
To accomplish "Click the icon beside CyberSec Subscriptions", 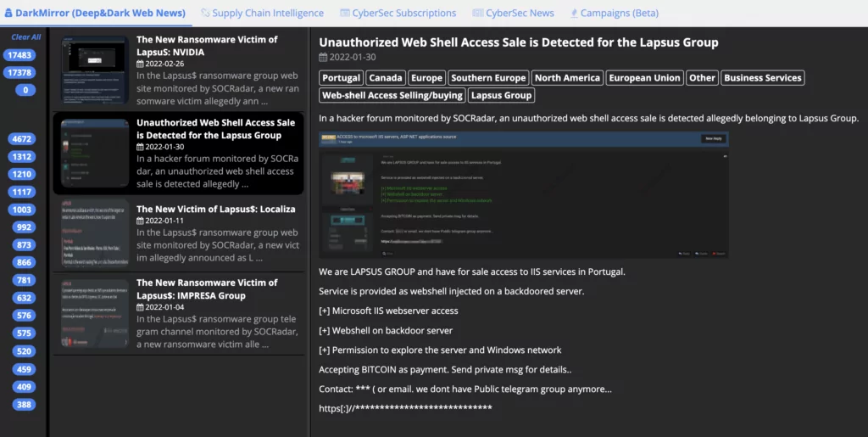I will (345, 13).
